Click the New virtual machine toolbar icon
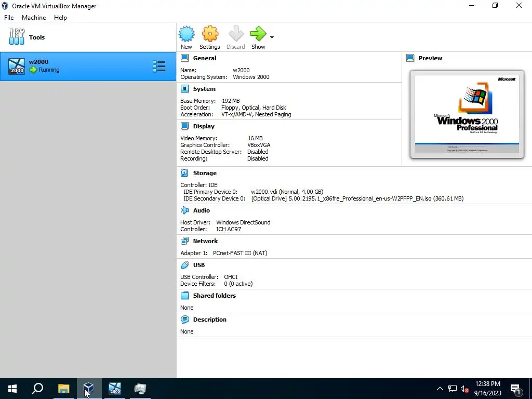 click(x=187, y=34)
